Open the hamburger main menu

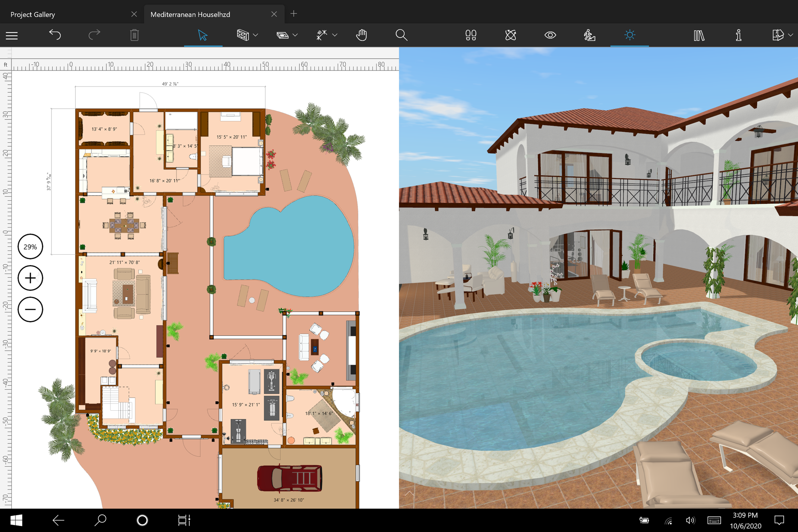pos(12,35)
